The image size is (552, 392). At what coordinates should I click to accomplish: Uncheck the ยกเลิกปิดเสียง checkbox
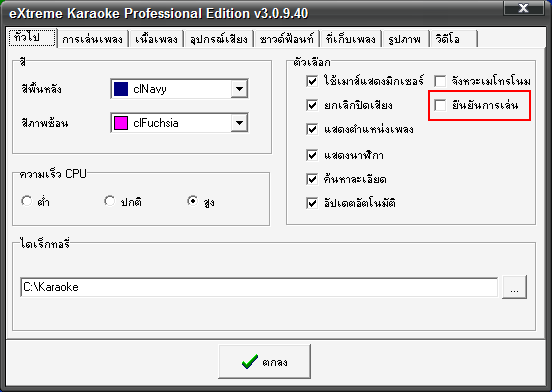(312, 105)
